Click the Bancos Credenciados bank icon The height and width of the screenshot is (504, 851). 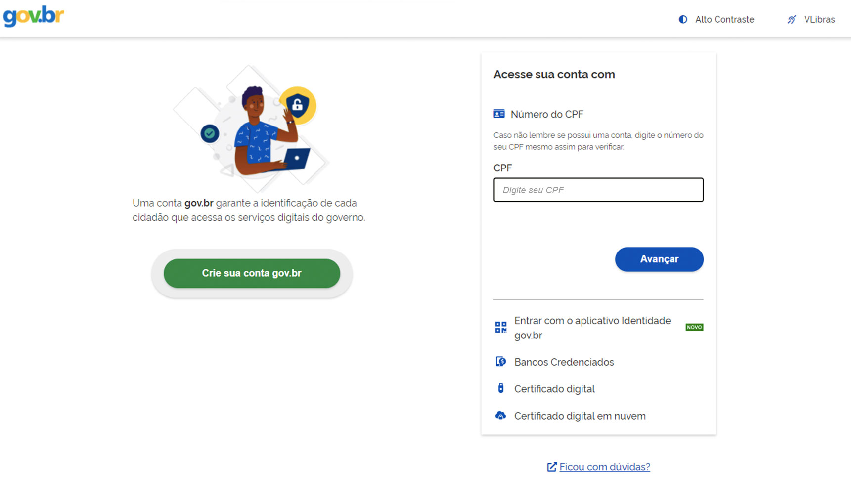(x=501, y=362)
